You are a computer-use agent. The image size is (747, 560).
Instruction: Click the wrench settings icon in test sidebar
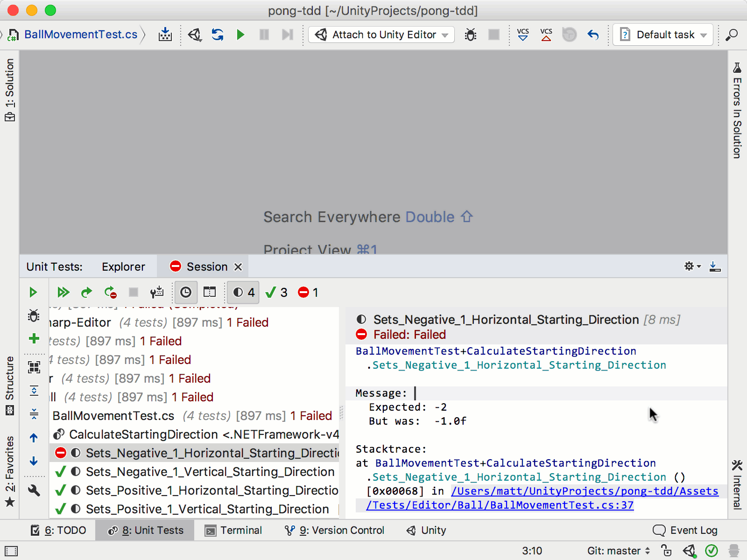pos(34,490)
